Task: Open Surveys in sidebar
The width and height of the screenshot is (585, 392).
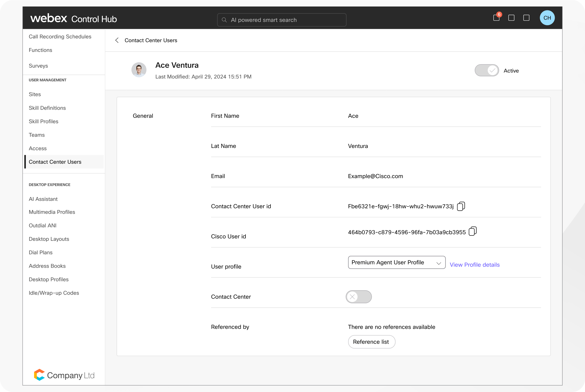Action: pyautogui.click(x=38, y=66)
